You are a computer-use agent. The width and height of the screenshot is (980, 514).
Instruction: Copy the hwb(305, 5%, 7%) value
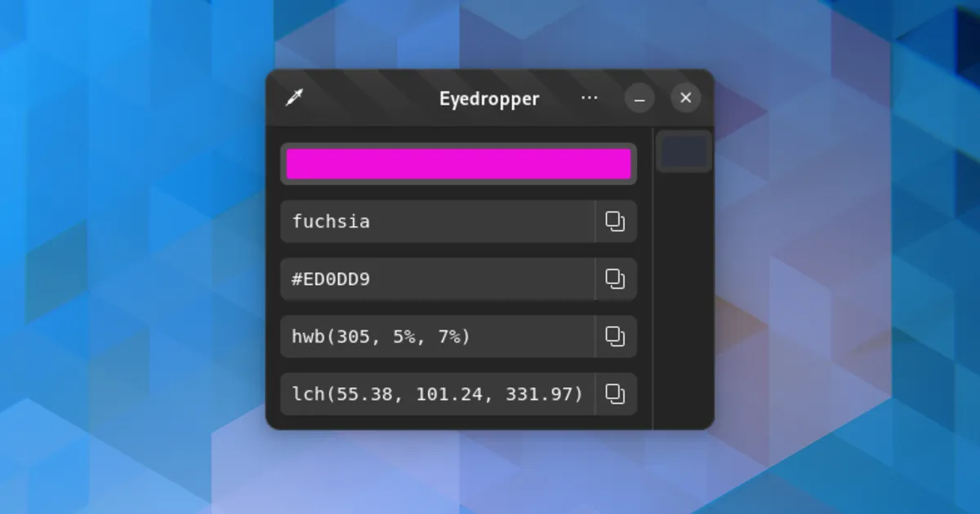615,336
